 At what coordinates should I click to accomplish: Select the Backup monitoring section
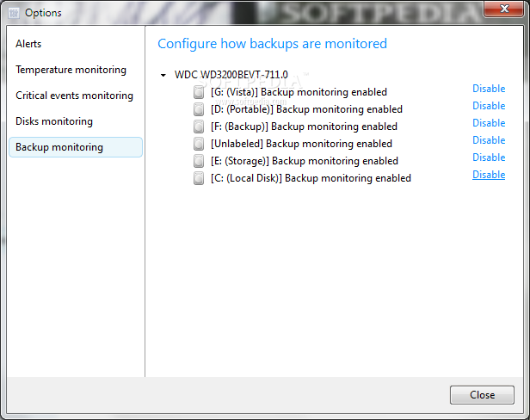pyautogui.click(x=76, y=147)
